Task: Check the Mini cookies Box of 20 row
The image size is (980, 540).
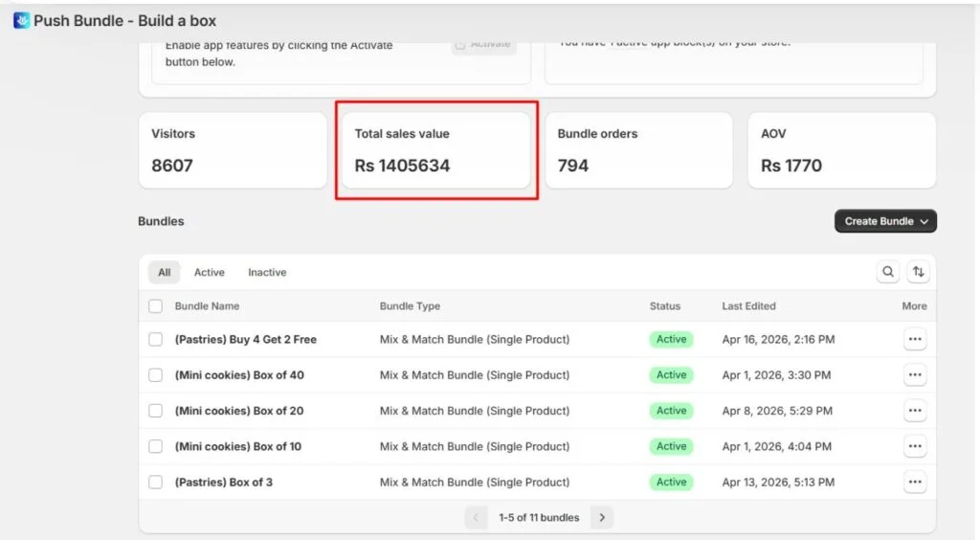Action: [x=156, y=411]
